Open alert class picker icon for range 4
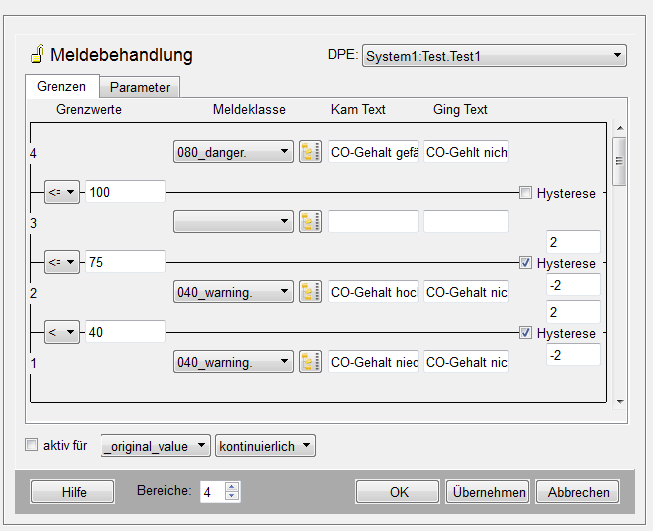Image resolution: width=653 pixels, height=531 pixels. [310, 152]
